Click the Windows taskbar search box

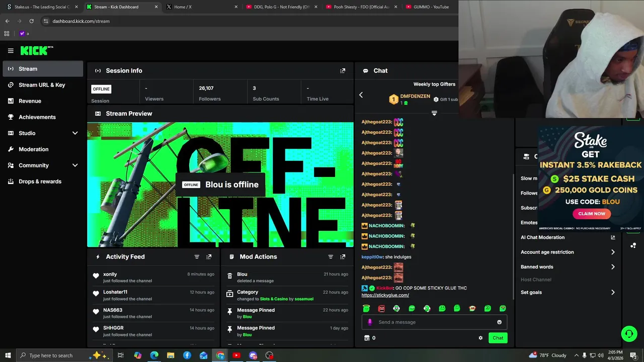pos(65,355)
